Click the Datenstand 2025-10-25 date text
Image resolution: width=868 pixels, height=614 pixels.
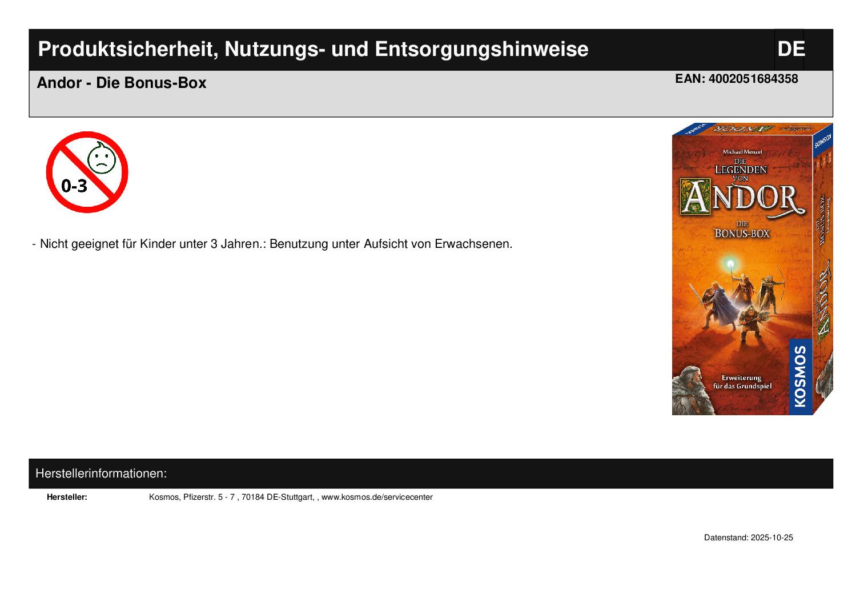(x=748, y=538)
